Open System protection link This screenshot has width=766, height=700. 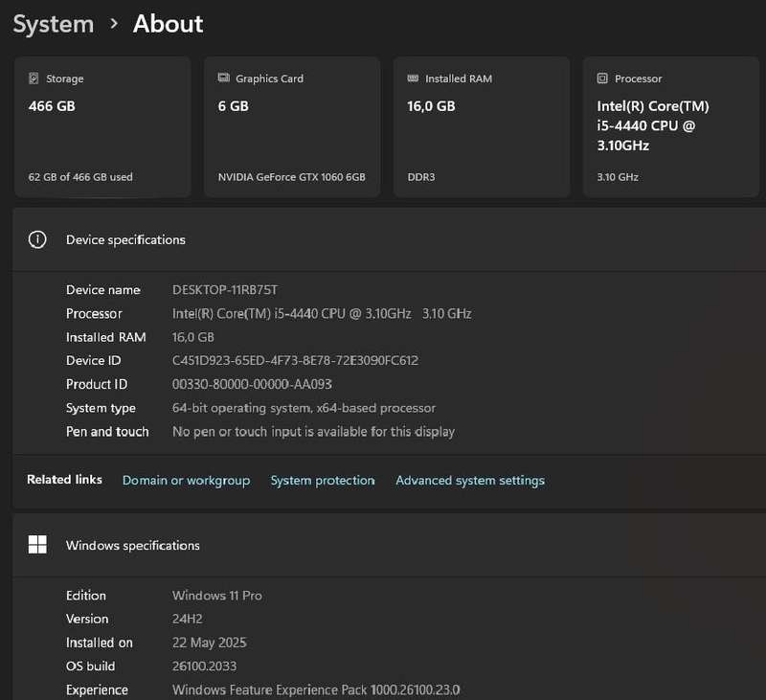coord(323,481)
